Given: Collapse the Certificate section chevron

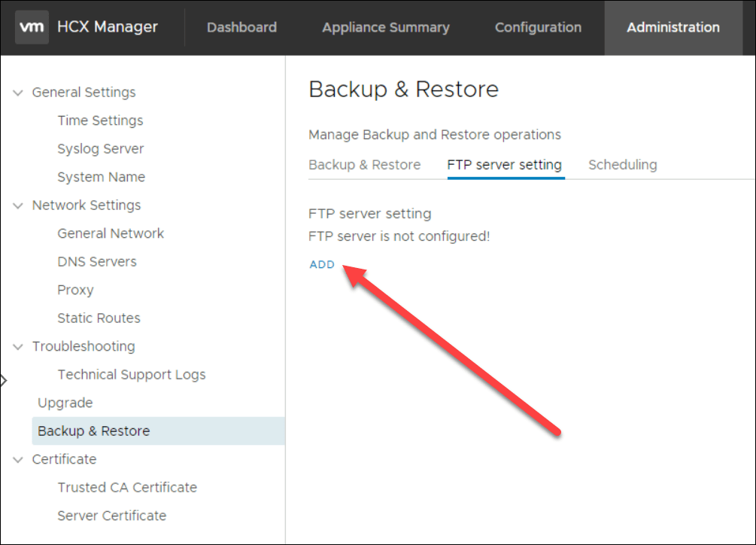Looking at the screenshot, I should pyautogui.click(x=18, y=460).
